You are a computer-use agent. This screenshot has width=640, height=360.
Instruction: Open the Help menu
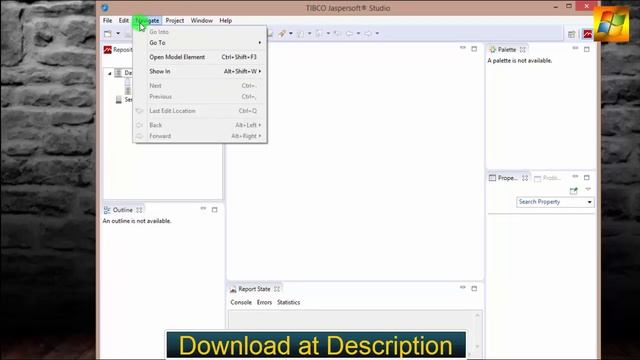[x=226, y=20]
